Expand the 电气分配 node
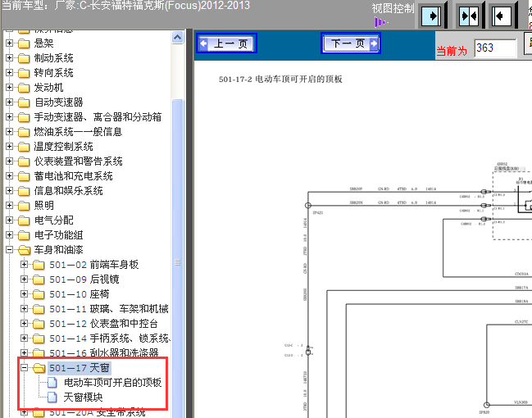The image size is (532, 418). 10,220
